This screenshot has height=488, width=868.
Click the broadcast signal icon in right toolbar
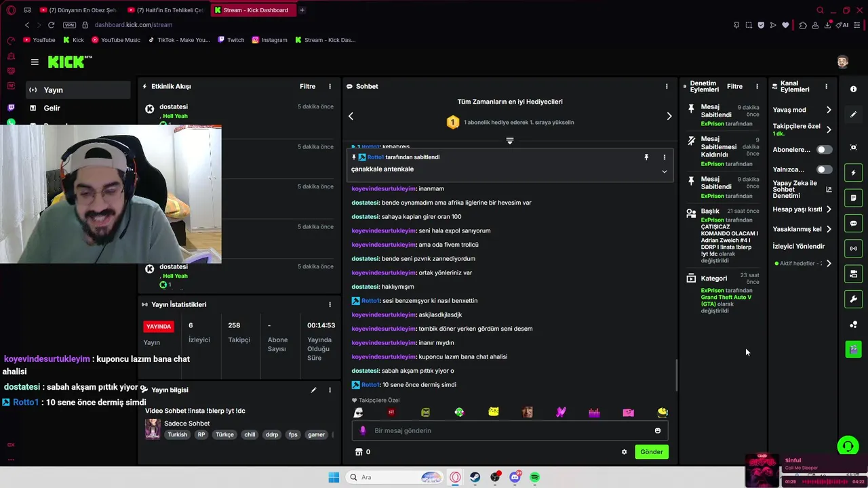point(853,248)
